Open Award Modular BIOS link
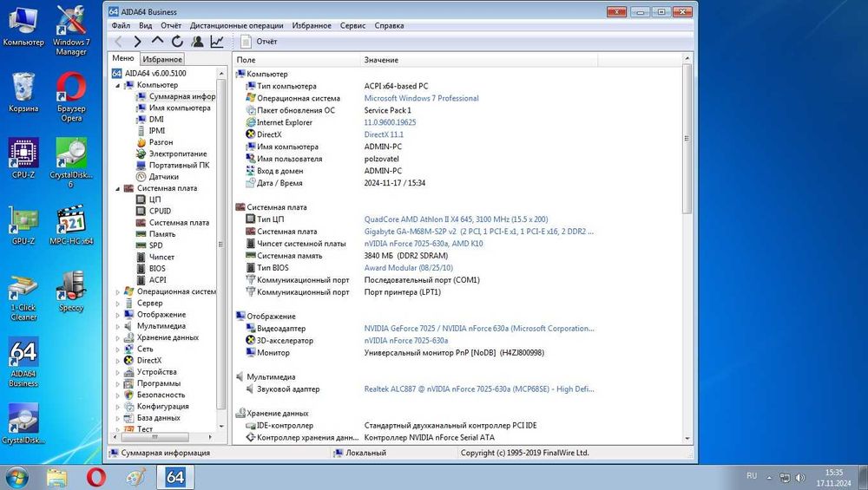The image size is (868, 490). pyautogui.click(x=409, y=268)
